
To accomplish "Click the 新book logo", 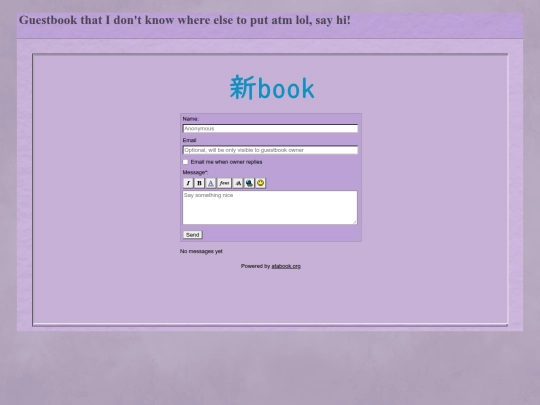I will pyautogui.click(x=272, y=88).
